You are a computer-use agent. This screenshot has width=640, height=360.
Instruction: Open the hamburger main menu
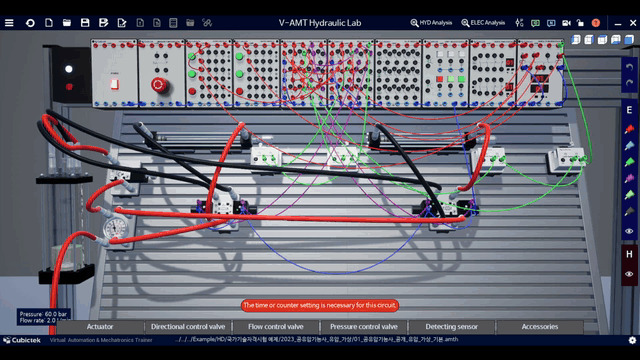tap(9, 23)
